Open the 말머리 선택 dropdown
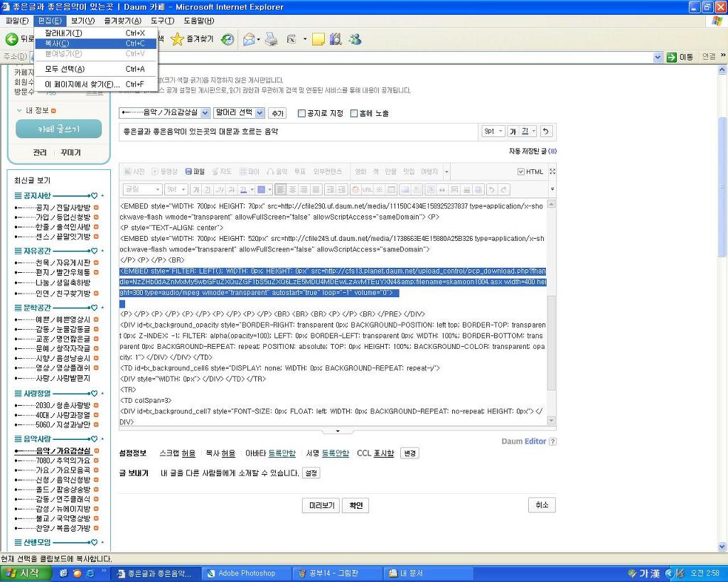This screenshot has height=582, width=728. (239, 113)
